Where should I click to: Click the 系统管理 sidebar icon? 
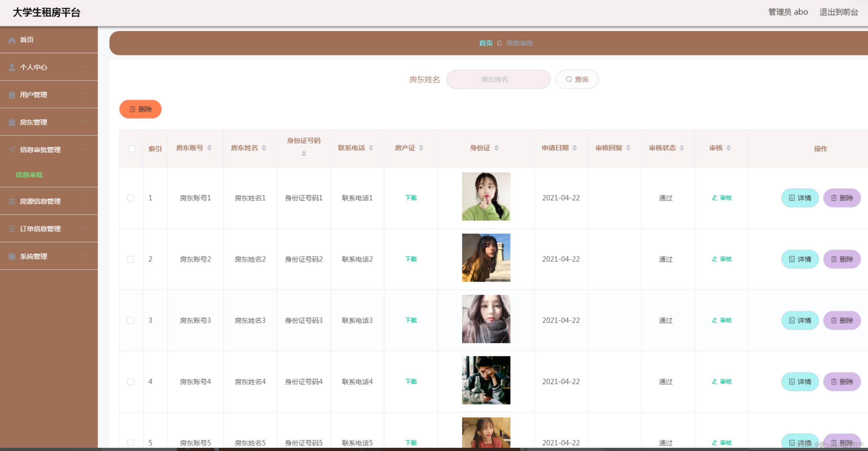12,256
